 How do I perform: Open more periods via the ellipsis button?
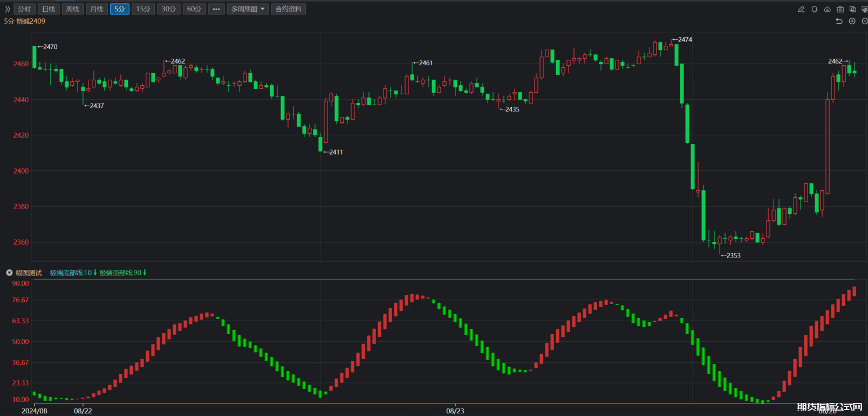point(216,9)
